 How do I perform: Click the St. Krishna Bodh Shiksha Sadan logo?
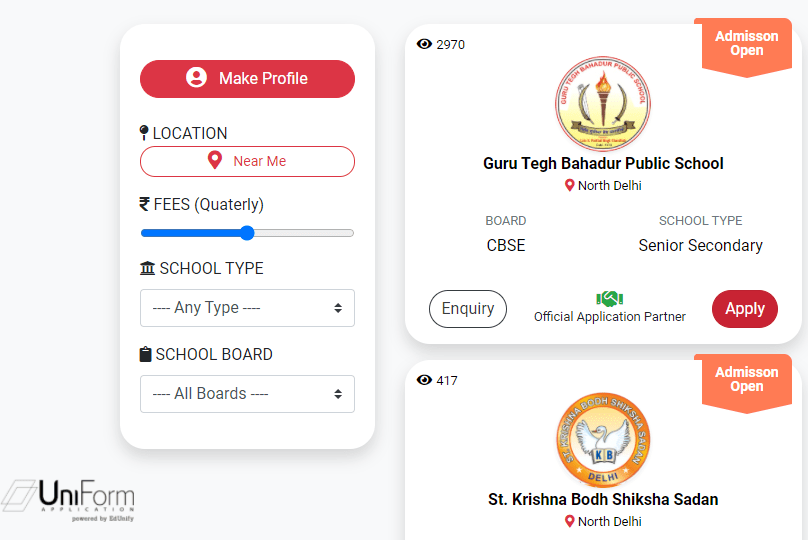pos(603,440)
